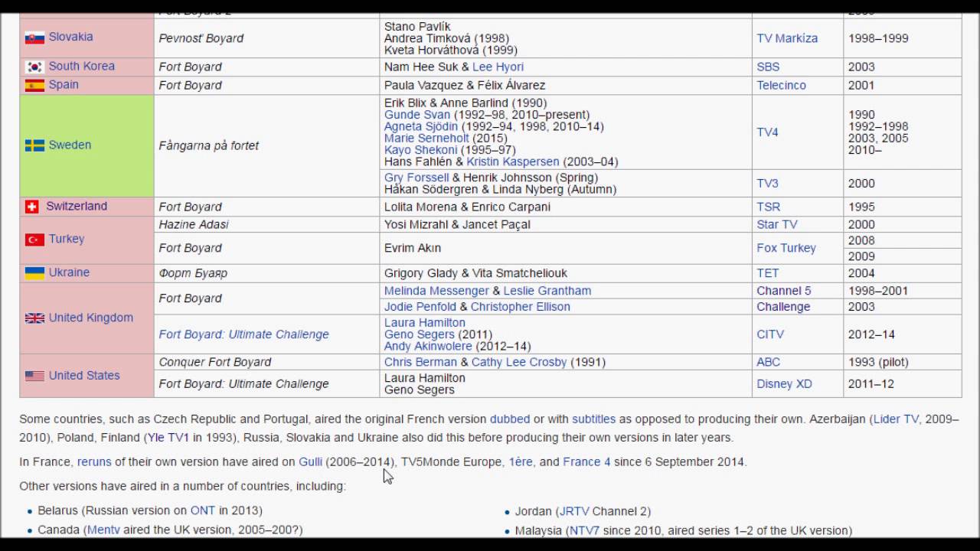The height and width of the screenshot is (551, 980).
Task: Open the Spain country link
Action: [x=64, y=84]
